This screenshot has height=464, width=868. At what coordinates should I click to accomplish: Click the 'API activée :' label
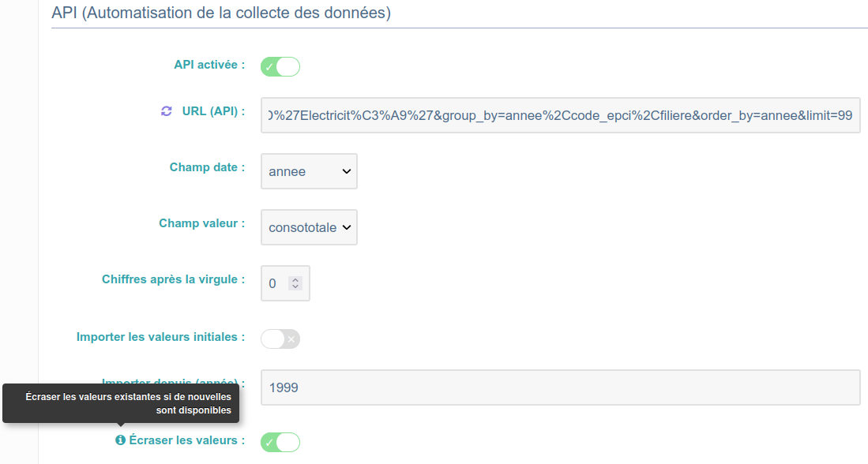[209, 65]
